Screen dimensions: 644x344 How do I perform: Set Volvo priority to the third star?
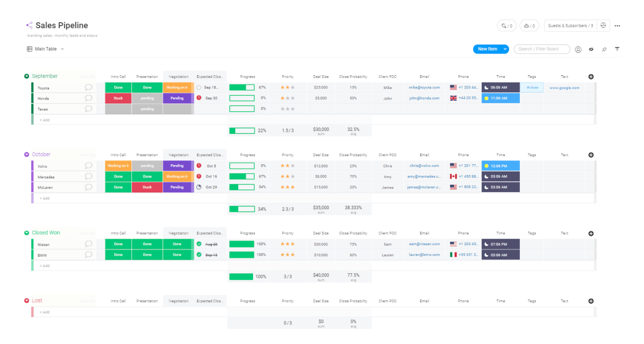(x=293, y=166)
